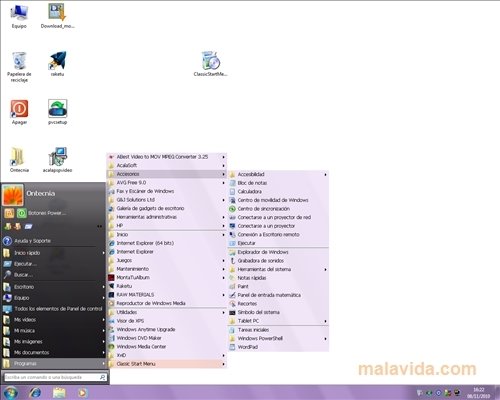
Task: Launch Calculadora from Accesorios
Action: (x=279, y=191)
